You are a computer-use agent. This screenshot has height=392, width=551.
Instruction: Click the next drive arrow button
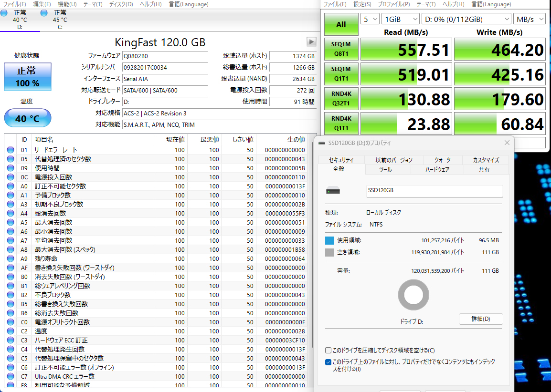311,41
